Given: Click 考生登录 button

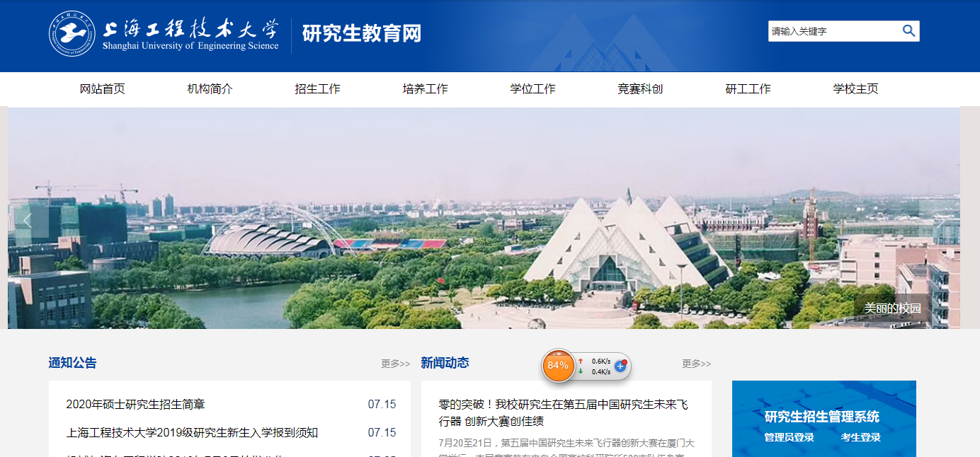Looking at the screenshot, I should click(x=860, y=437).
